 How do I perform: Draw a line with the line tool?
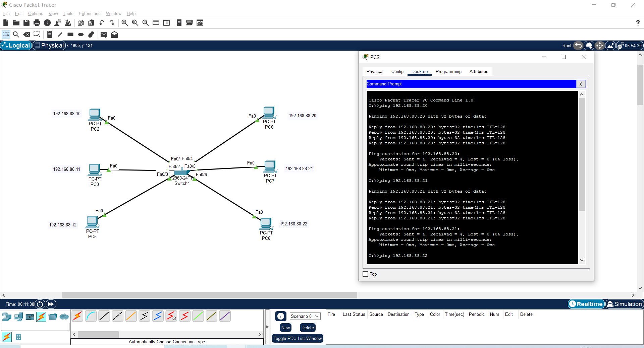click(60, 34)
